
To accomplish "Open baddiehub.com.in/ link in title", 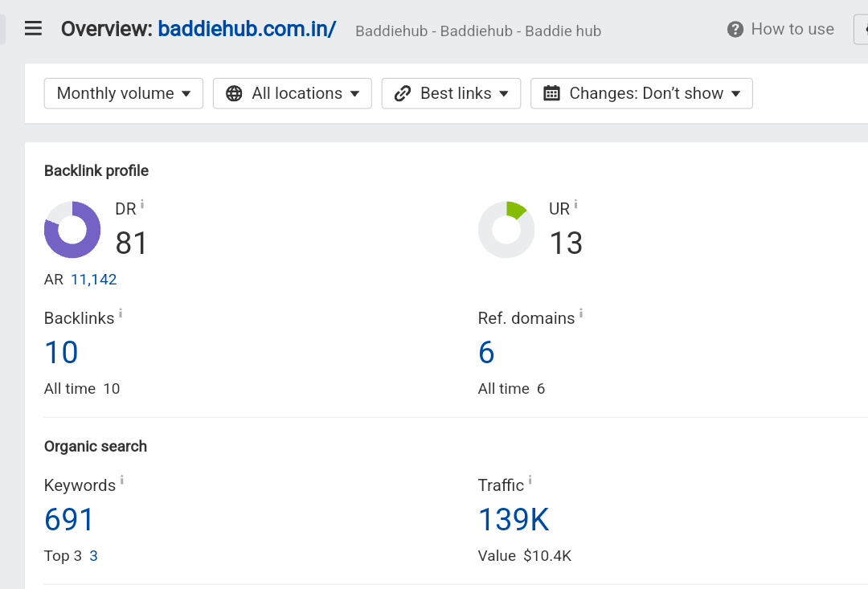I will [247, 29].
